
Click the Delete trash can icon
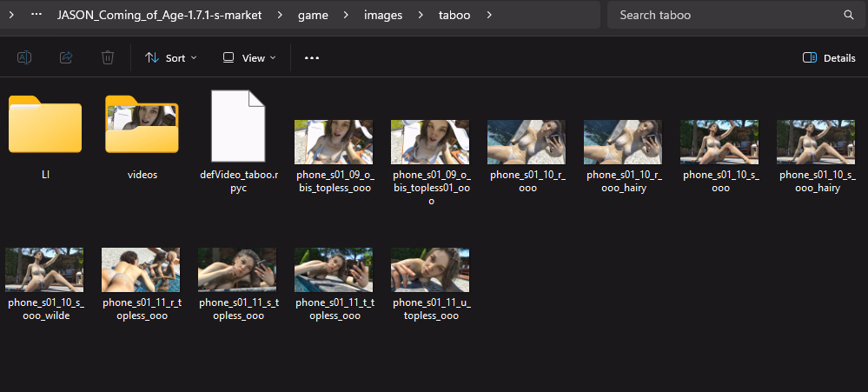[x=108, y=57]
